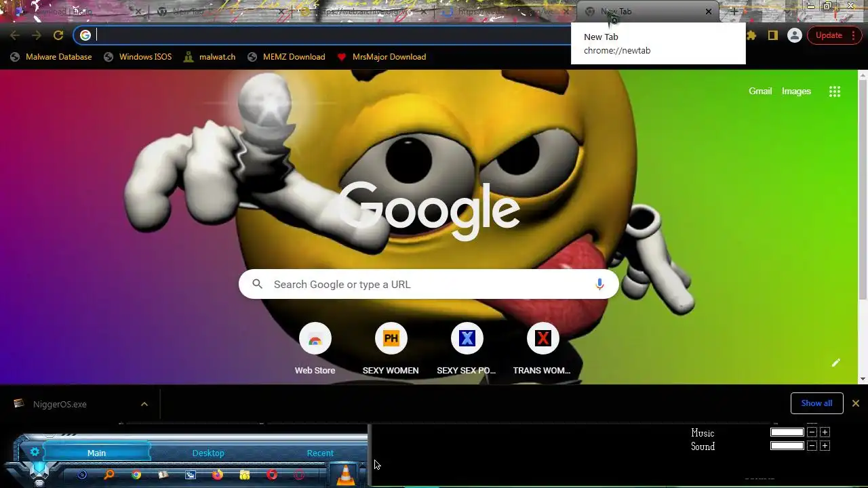This screenshot has height=488, width=868.
Task: Open the malwat.ch bookmark
Action: pos(209,57)
